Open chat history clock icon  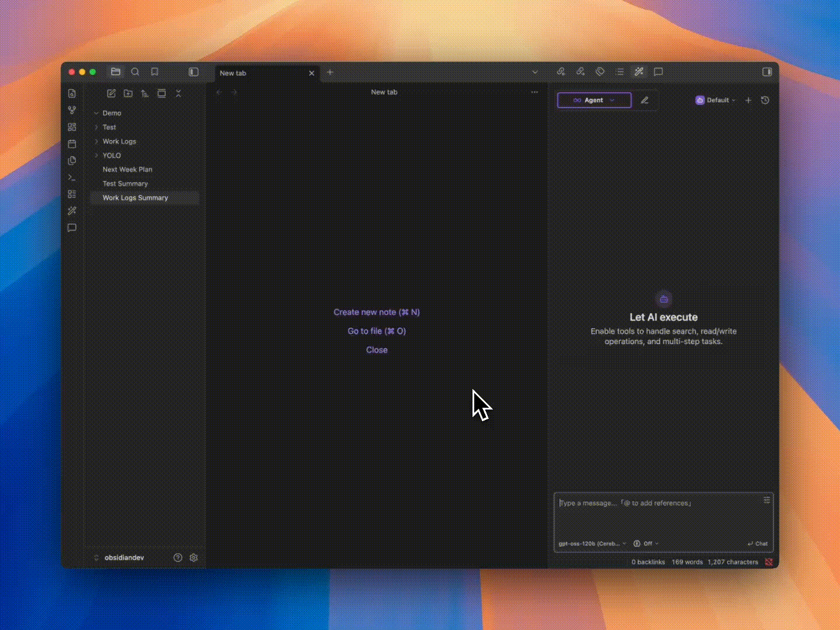pos(765,100)
